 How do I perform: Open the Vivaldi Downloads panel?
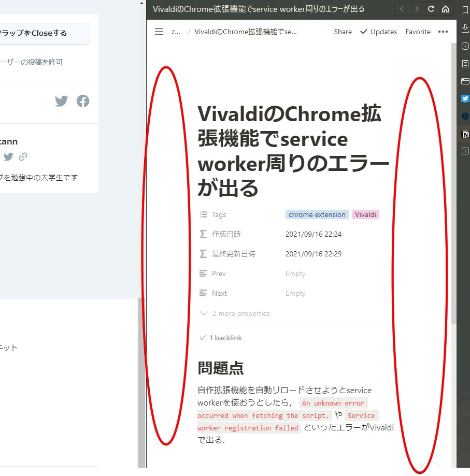(x=465, y=28)
